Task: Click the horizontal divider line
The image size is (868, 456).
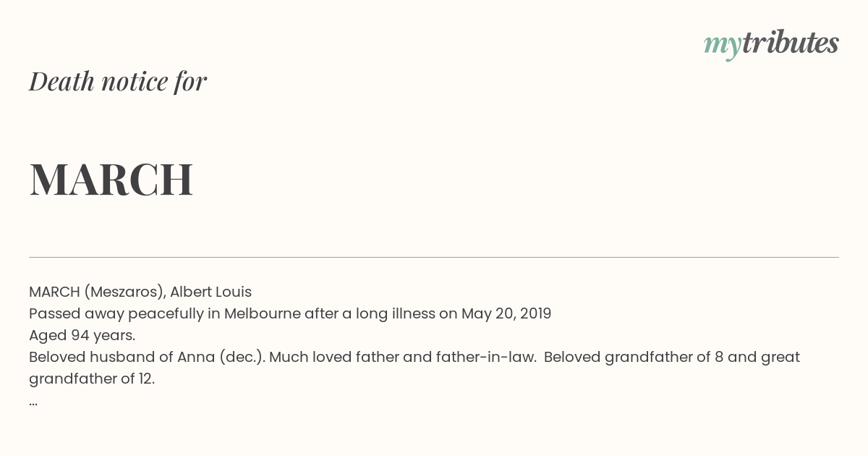Action: (434, 257)
